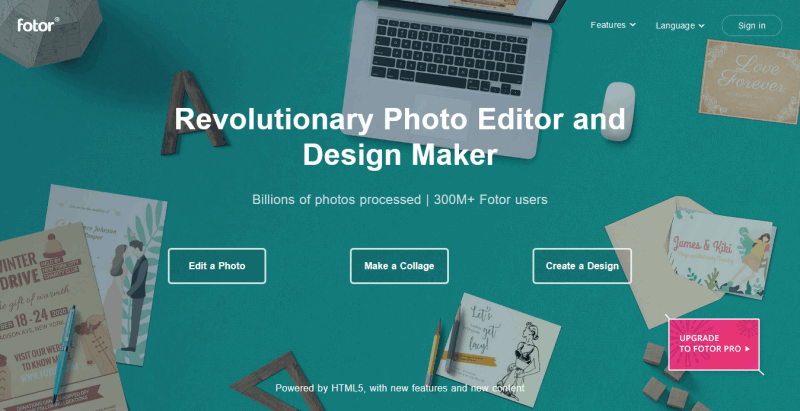The width and height of the screenshot is (800, 411).
Task: Click the Fotor logo
Action: point(38,24)
